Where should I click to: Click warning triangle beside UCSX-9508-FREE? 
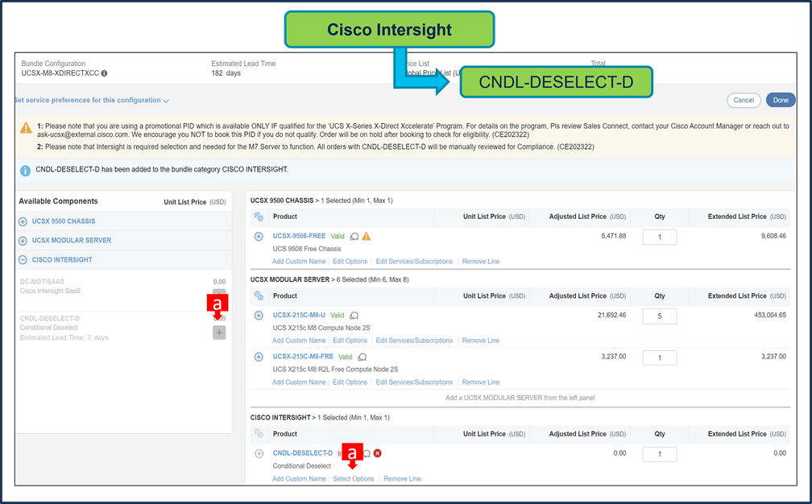click(366, 237)
